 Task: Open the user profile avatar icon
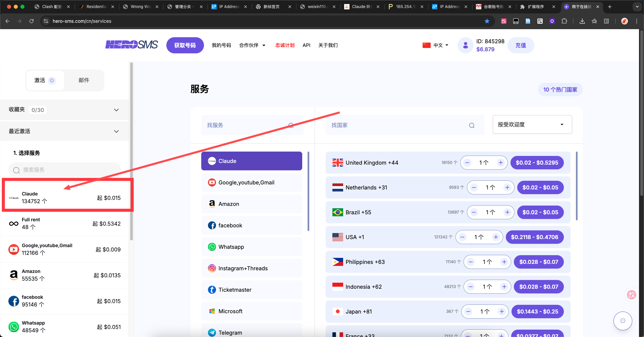[466, 45]
